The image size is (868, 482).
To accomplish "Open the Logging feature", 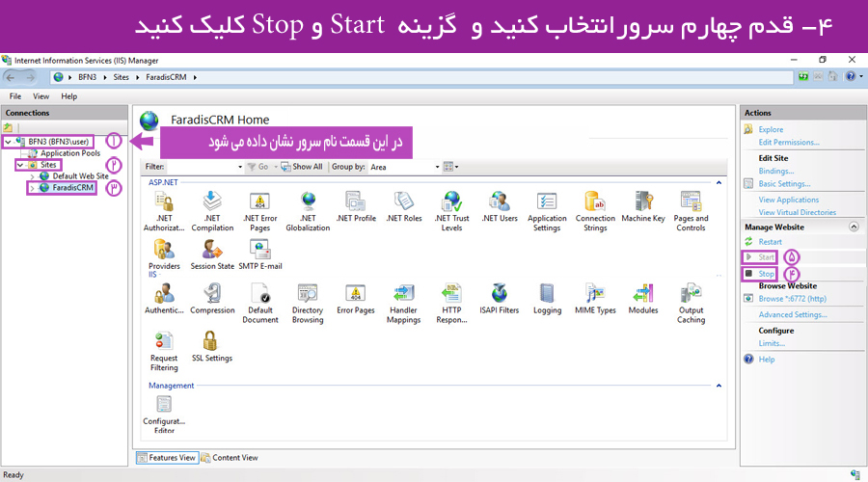I will [547, 299].
